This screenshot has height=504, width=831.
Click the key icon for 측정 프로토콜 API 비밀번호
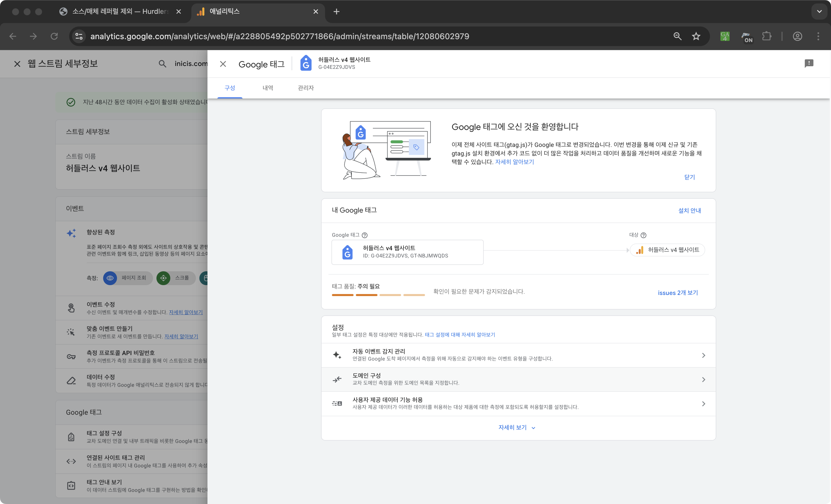point(71,356)
